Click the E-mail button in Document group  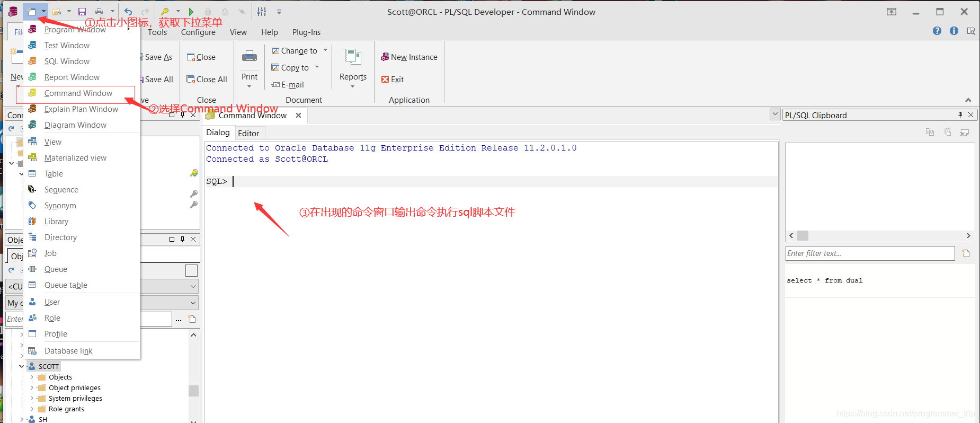point(288,85)
